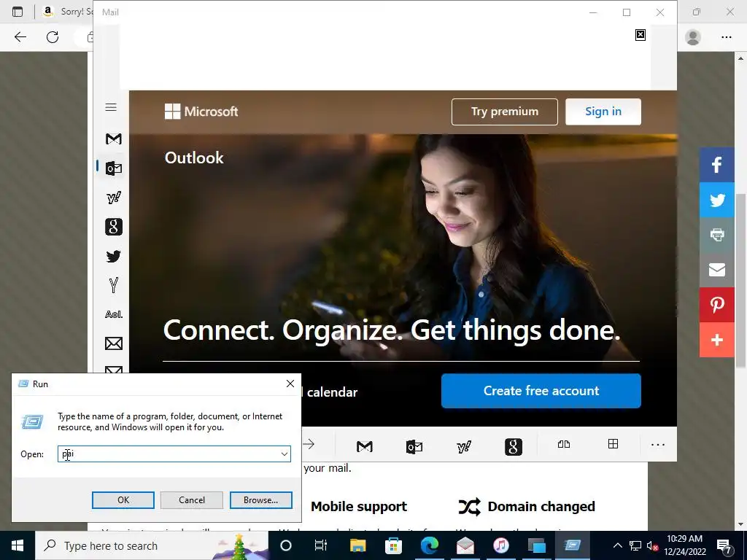Image resolution: width=747 pixels, height=560 pixels.
Task: Cancel the Run dialog
Action: click(x=192, y=500)
